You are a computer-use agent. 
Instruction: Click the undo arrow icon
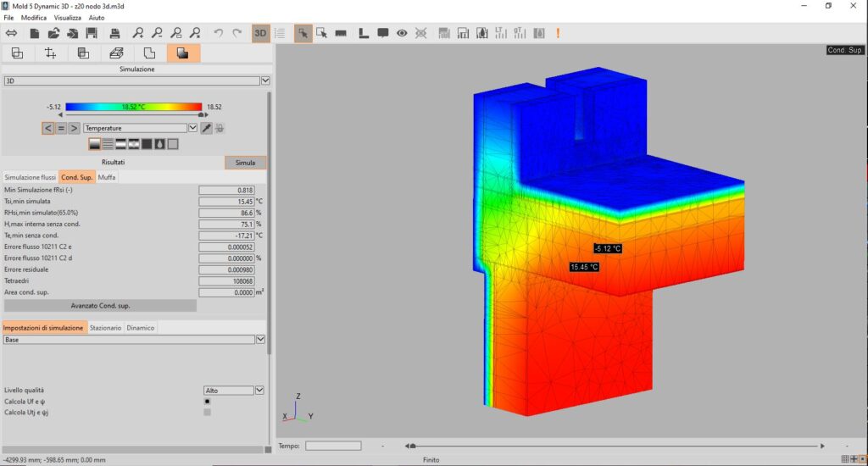(218, 33)
